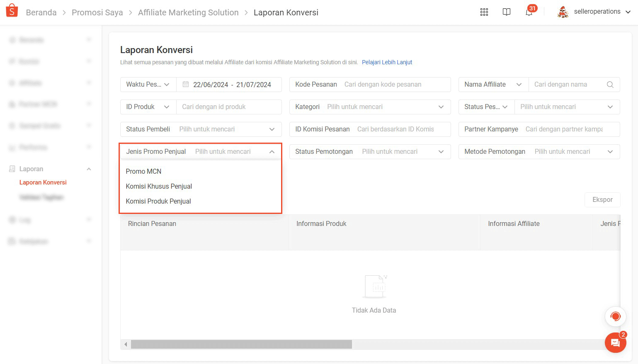Click the selleroperations avatar icon
The width and height of the screenshot is (638, 364).
pos(563,12)
